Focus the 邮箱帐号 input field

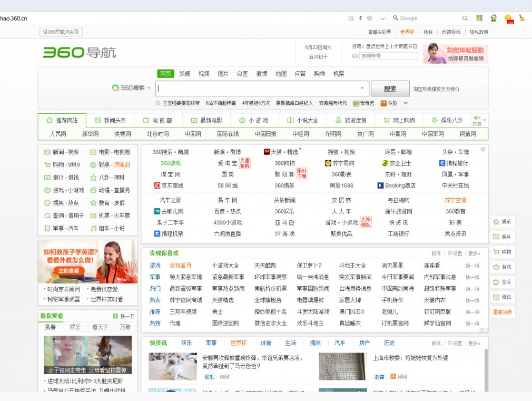click(389, 56)
